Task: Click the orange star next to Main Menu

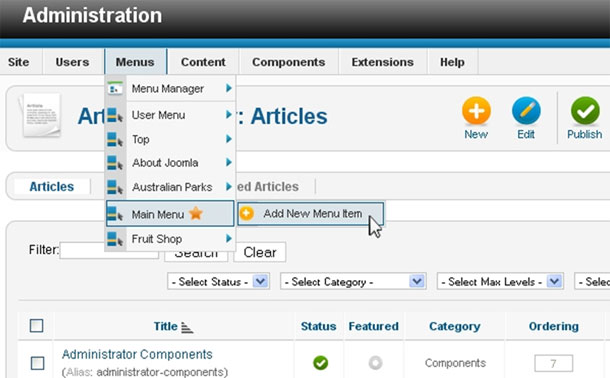Action: coord(196,213)
